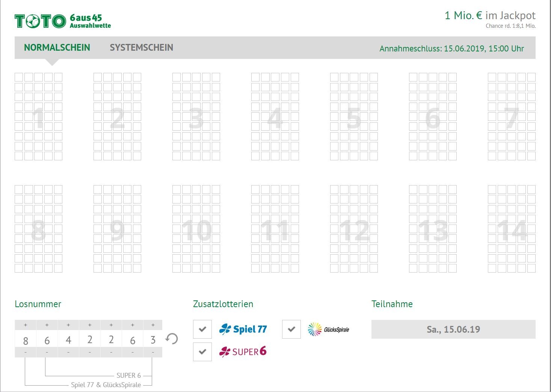Increment the third Losnummer digit 4
The height and width of the screenshot is (392, 551).
coord(68,325)
